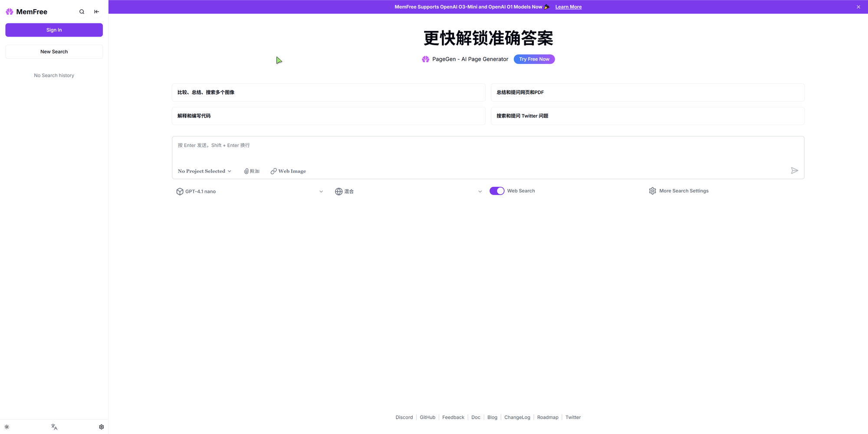Viewport: 868px width, 434px height.
Task: Open sidebar settings gear icon
Action: point(102,427)
